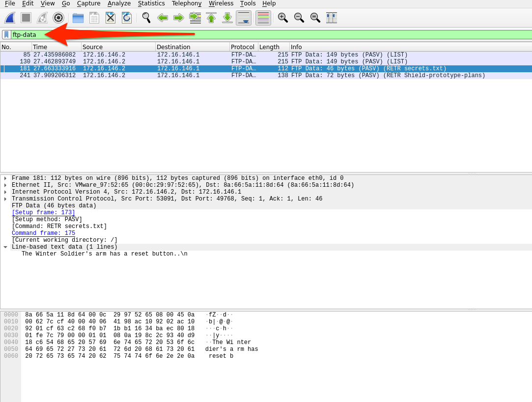The width and height of the screenshot is (532, 402).
Task: Collapse the Line-based text data section
Action: (5, 247)
